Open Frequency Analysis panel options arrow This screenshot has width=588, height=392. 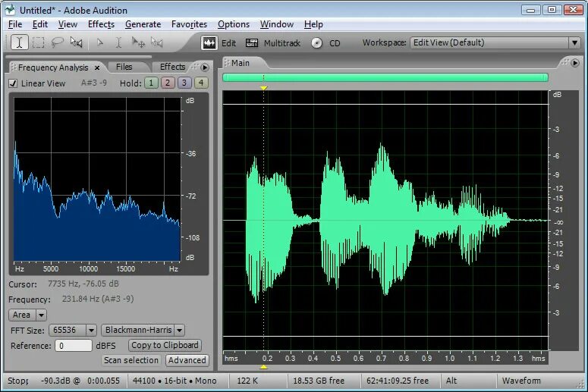[205, 67]
